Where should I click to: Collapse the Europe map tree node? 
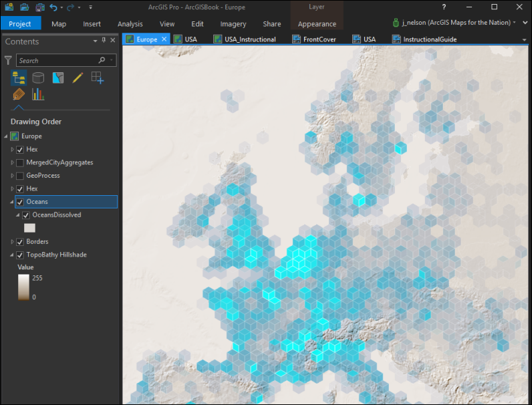point(5,136)
